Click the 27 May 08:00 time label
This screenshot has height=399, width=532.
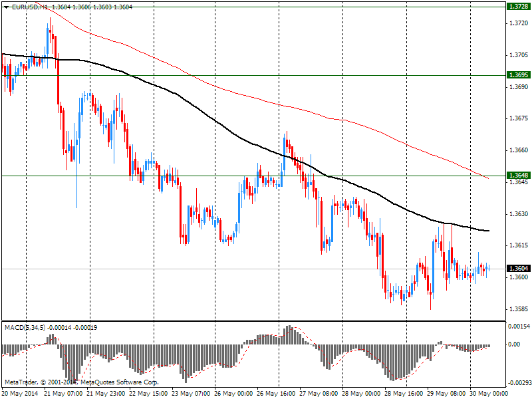pyautogui.click(x=319, y=394)
